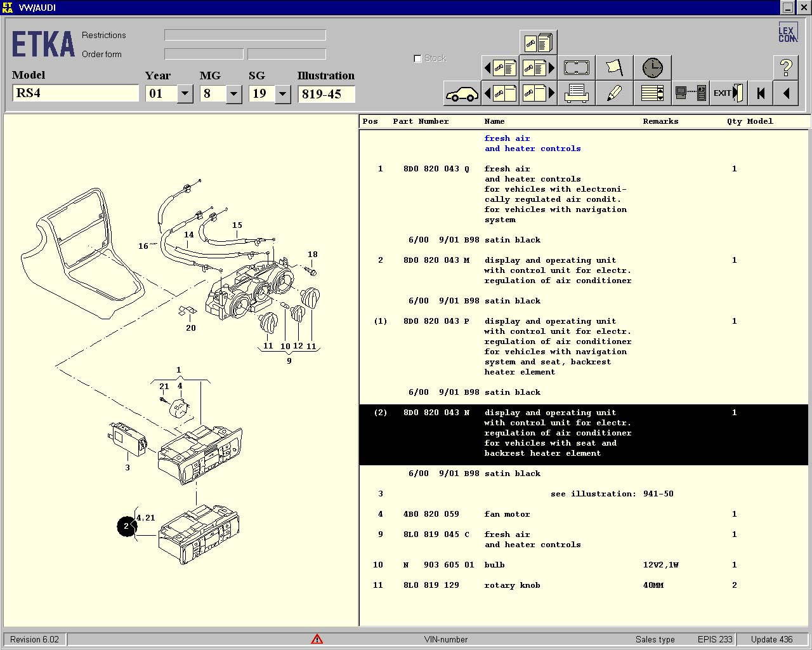Click the pencil edit icon
Viewport: 812px width, 650px height.
[614, 93]
